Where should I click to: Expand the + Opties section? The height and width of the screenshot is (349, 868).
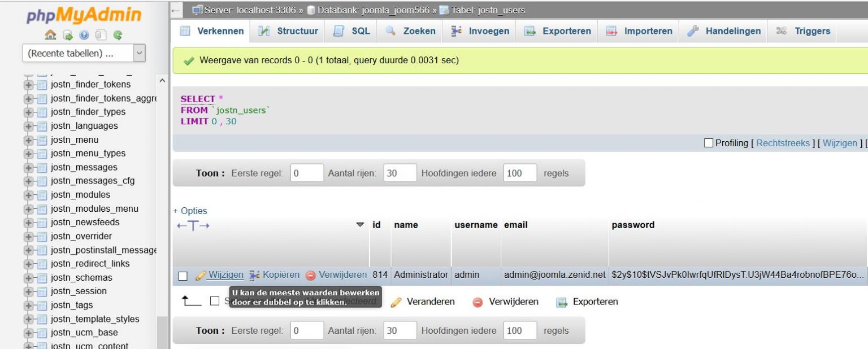pos(190,211)
